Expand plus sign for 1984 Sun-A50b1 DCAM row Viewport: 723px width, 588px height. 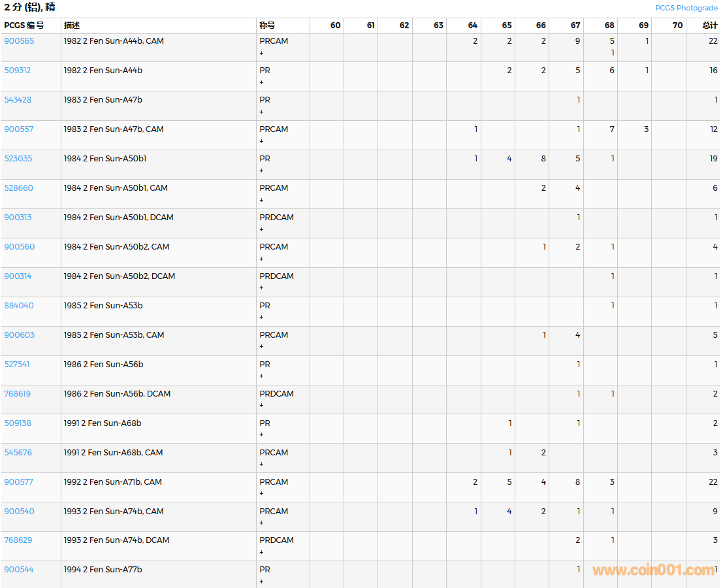[262, 229]
